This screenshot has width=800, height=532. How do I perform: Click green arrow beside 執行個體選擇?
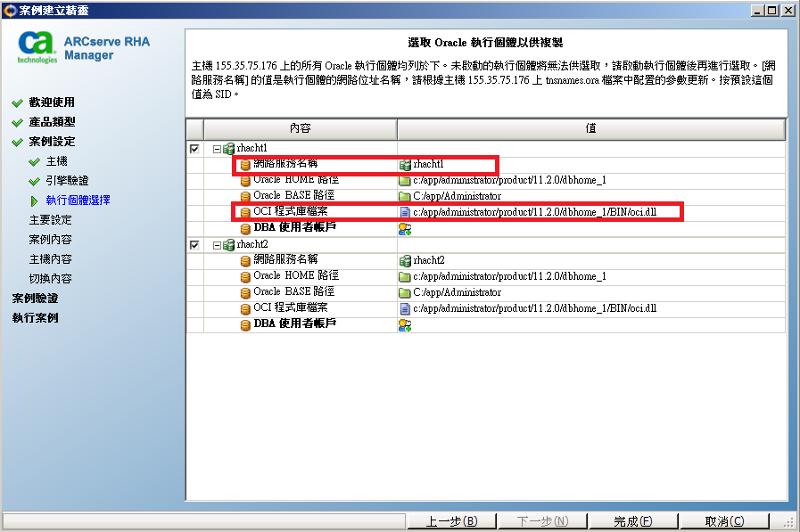point(34,201)
